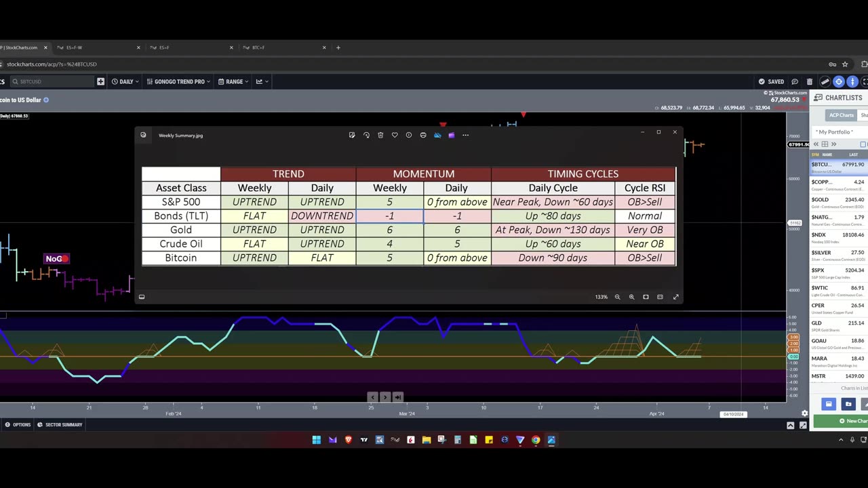868x488 pixels.
Task: Click Edit image icon in photo viewer
Action: click(352, 135)
